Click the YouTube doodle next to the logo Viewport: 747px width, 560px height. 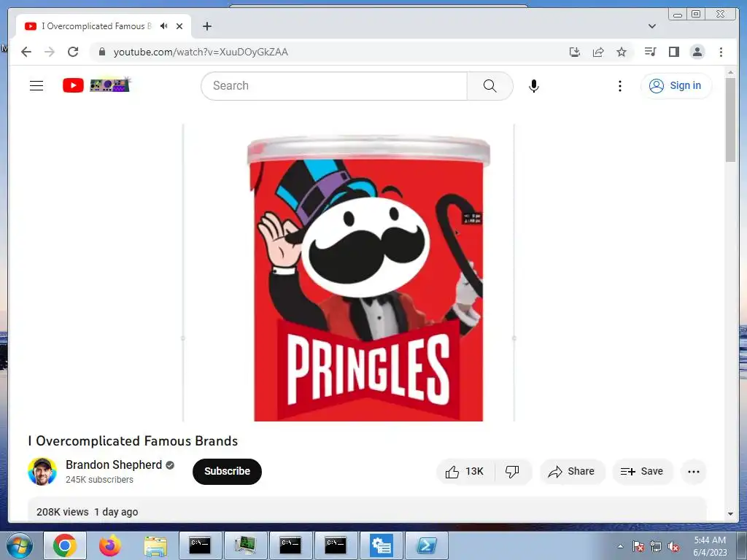(110, 85)
